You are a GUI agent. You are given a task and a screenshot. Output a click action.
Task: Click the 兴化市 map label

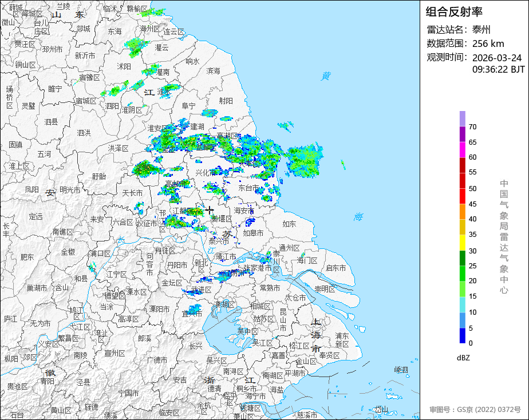[206, 173]
